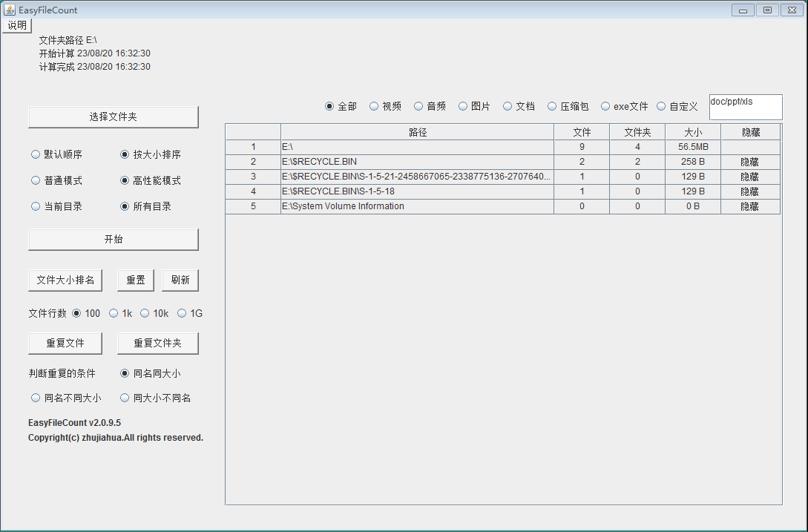
Task: Click the 重复文件夹 button
Action: coord(157,344)
